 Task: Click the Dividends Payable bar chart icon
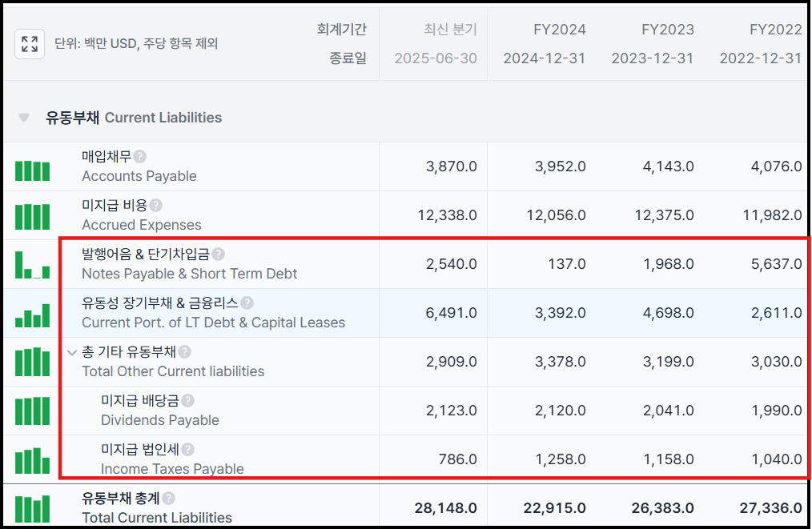tap(32, 411)
